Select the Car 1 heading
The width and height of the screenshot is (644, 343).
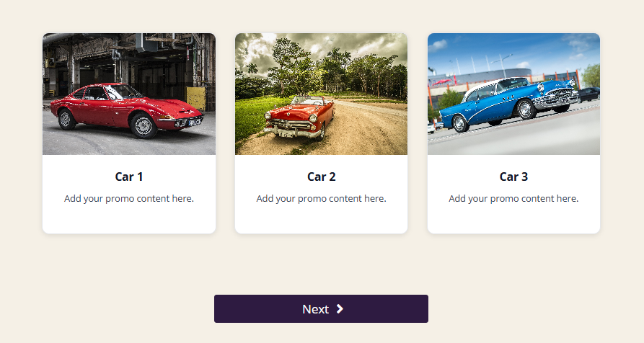click(x=129, y=177)
